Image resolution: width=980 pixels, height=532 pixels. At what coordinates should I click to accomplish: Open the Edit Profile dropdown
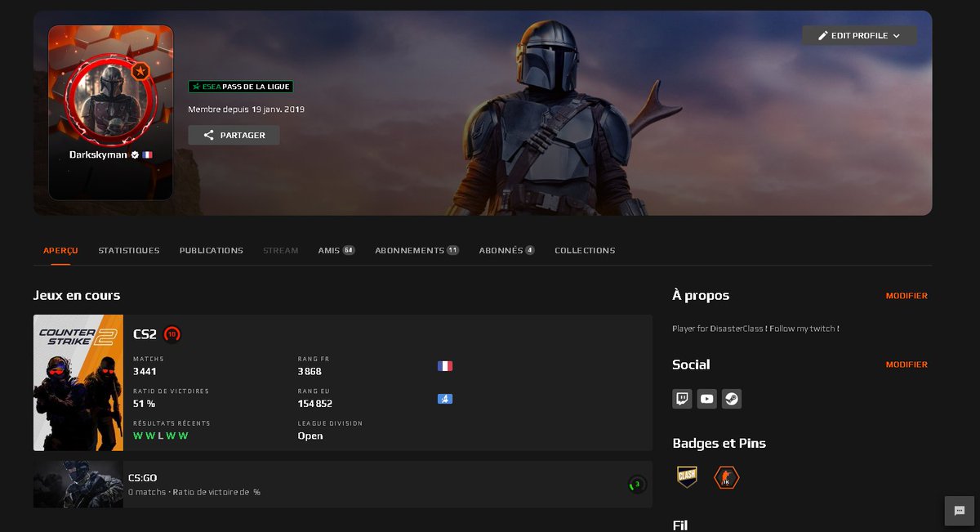point(859,36)
